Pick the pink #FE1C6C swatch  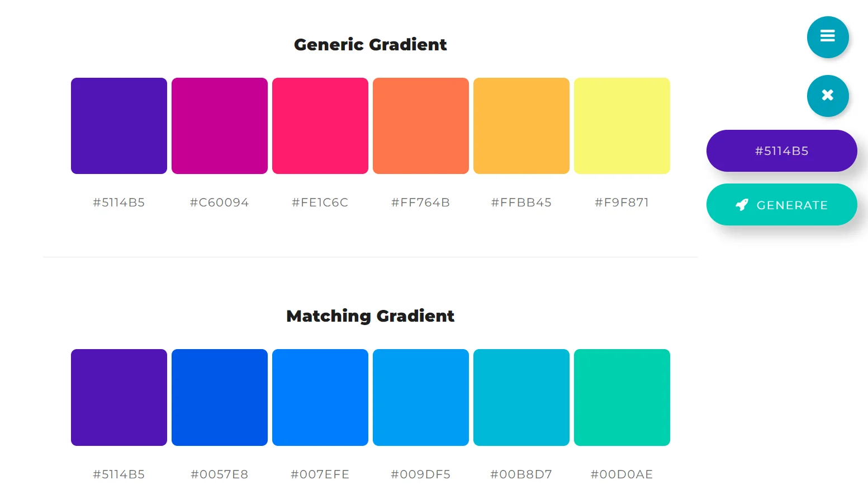320,126
